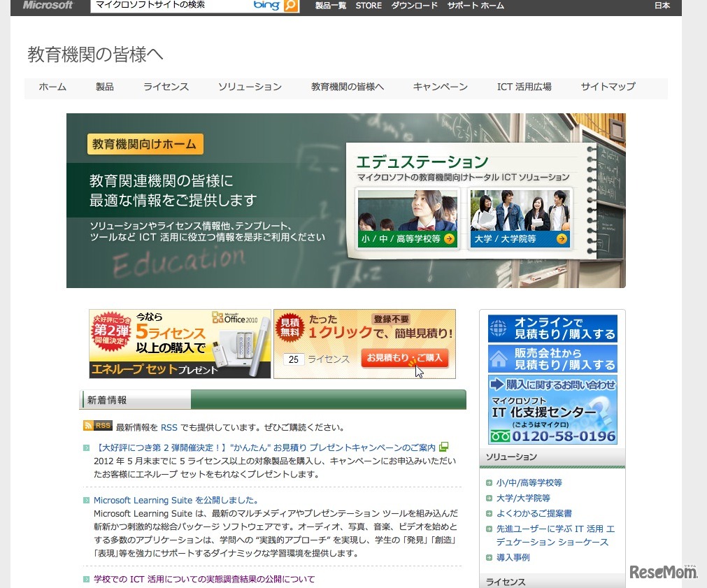Open エネループ セット campaign banner
Image resolution: width=707 pixels, height=588 pixels.
tap(180, 343)
